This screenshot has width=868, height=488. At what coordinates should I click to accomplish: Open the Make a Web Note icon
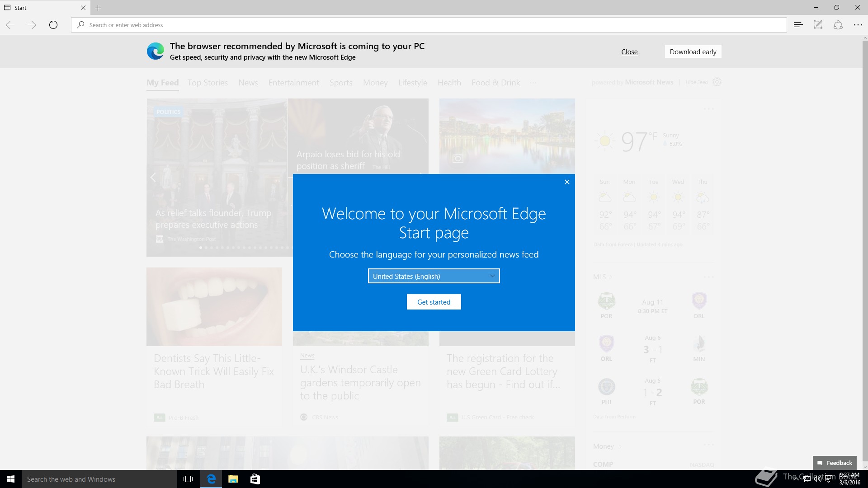[818, 25]
